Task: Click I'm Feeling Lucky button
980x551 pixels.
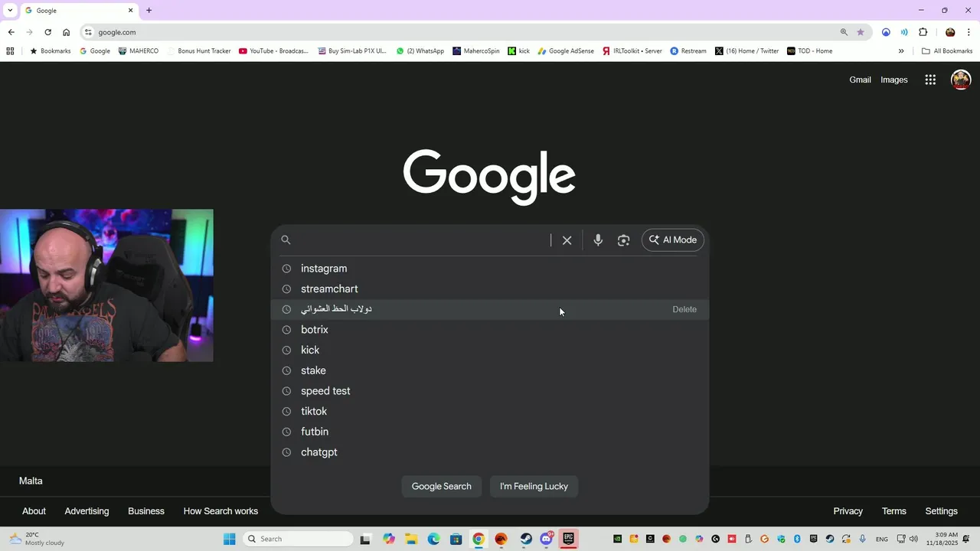Action: [x=534, y=486]
